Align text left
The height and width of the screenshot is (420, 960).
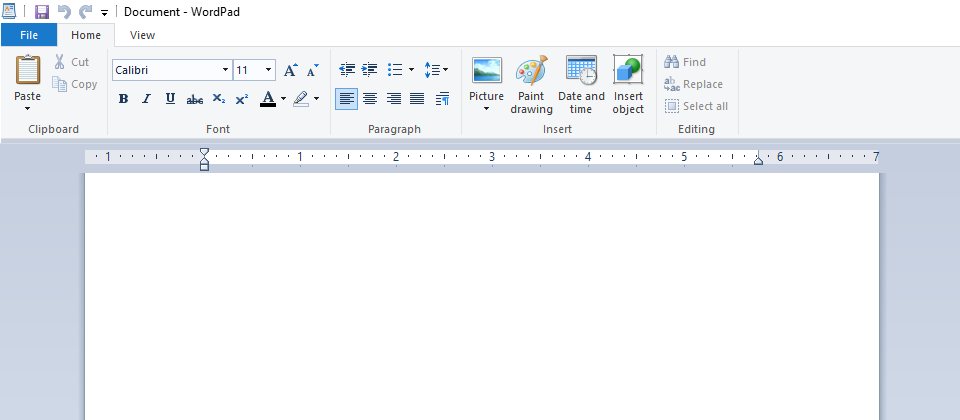tap(347, 99)
